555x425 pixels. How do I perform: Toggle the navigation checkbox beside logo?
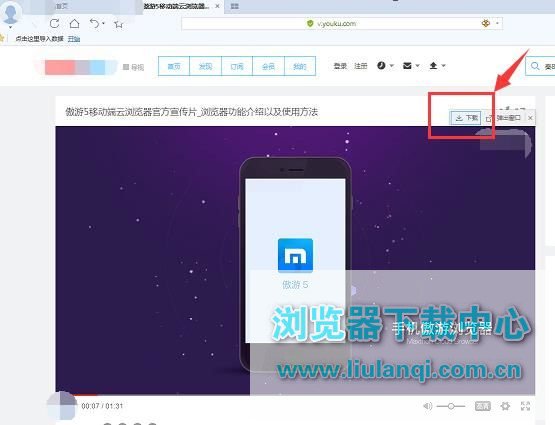126,67
